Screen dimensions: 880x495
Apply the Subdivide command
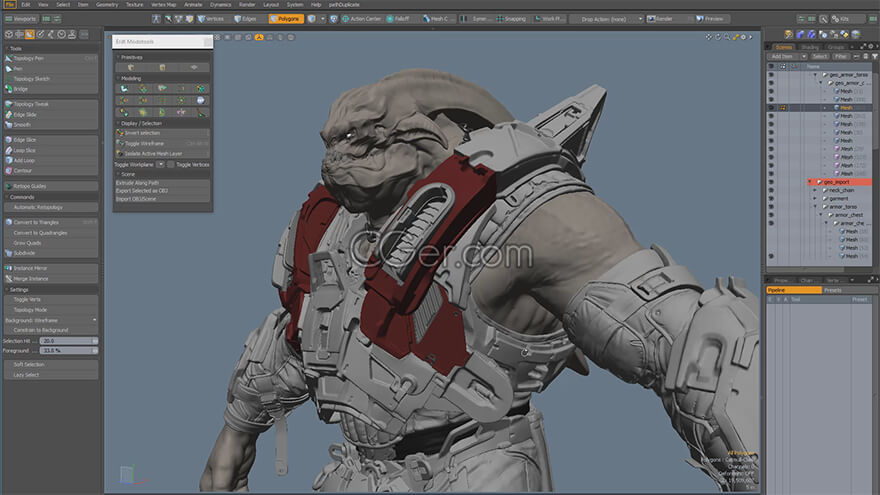(x=51, y=253)
